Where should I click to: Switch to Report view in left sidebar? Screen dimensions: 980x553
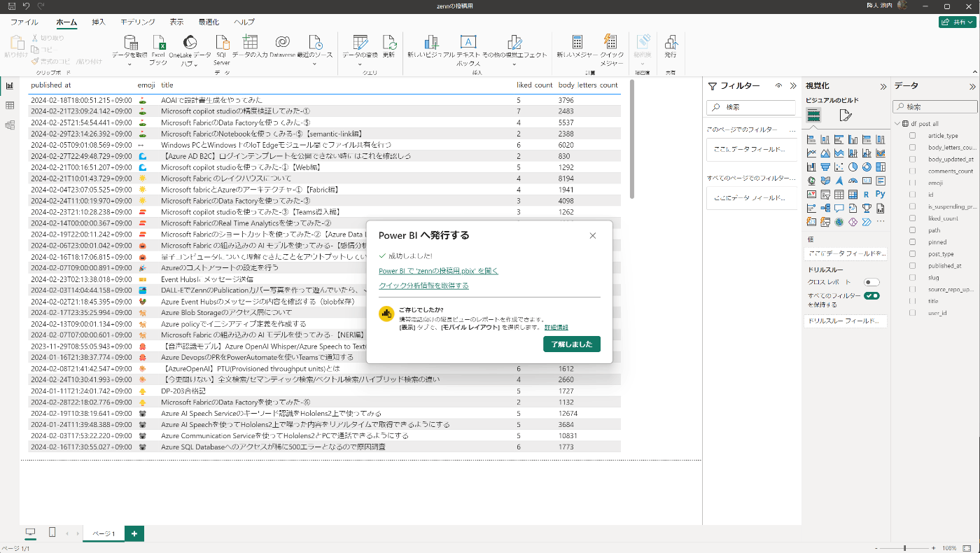pyautogui.click(x=10, y=86)
